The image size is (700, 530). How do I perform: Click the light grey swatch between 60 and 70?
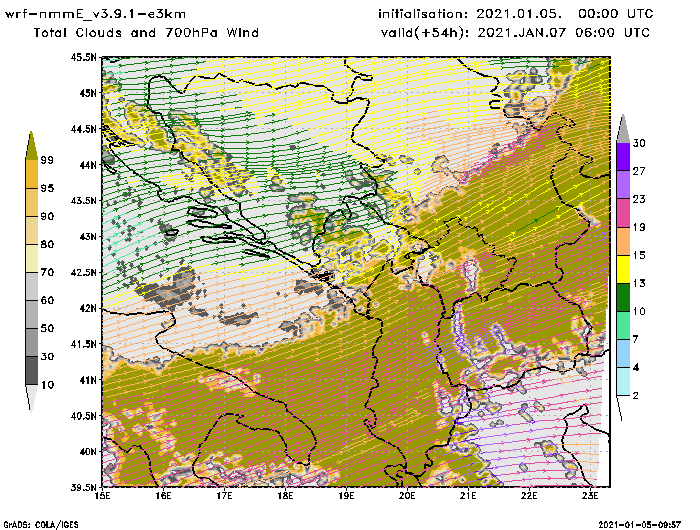coord(32,286)
